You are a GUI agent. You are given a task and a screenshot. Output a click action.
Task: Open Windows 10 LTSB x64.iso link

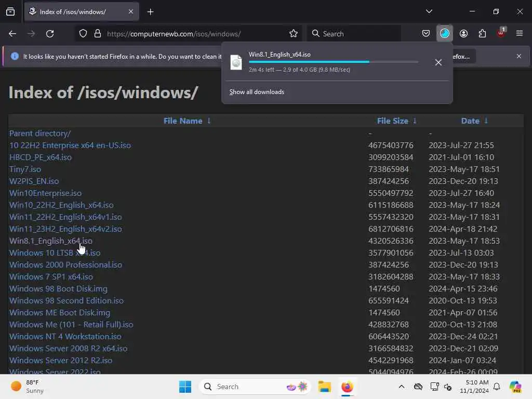55,253
